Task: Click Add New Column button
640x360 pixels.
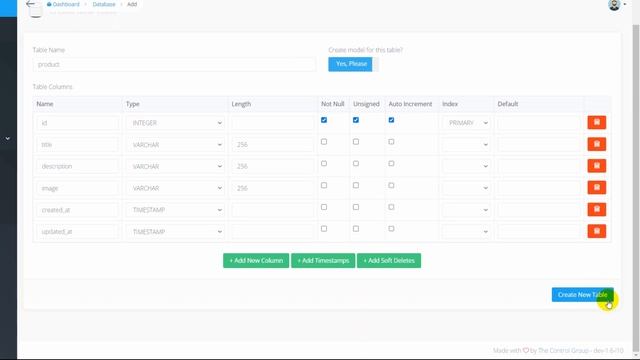Action: click(x=256, y=260)
